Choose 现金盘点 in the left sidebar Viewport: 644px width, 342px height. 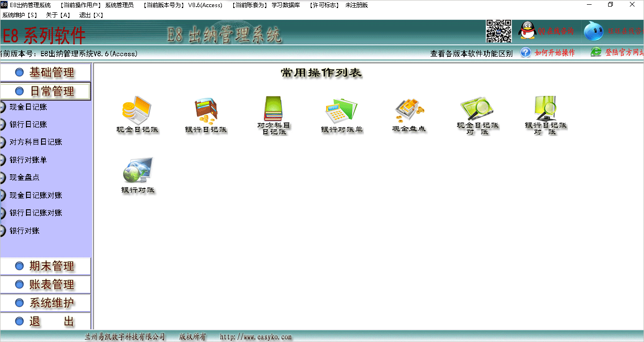(x=25, y=178)
